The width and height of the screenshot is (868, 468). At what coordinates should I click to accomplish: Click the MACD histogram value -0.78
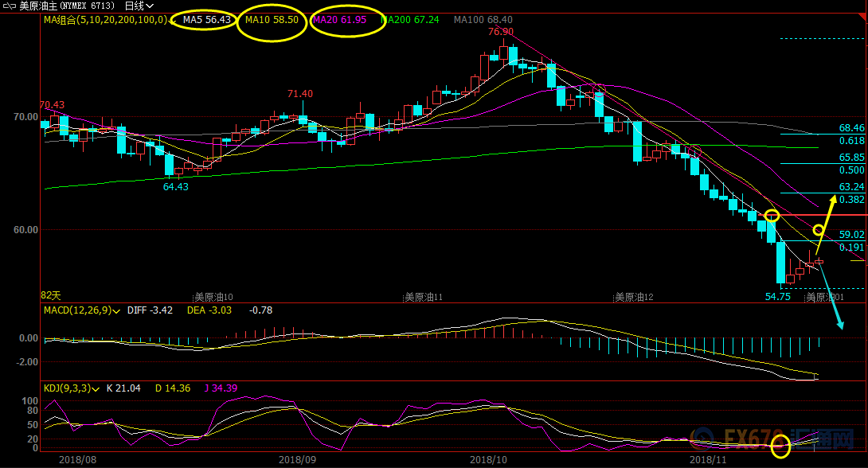tap(260, 311)
